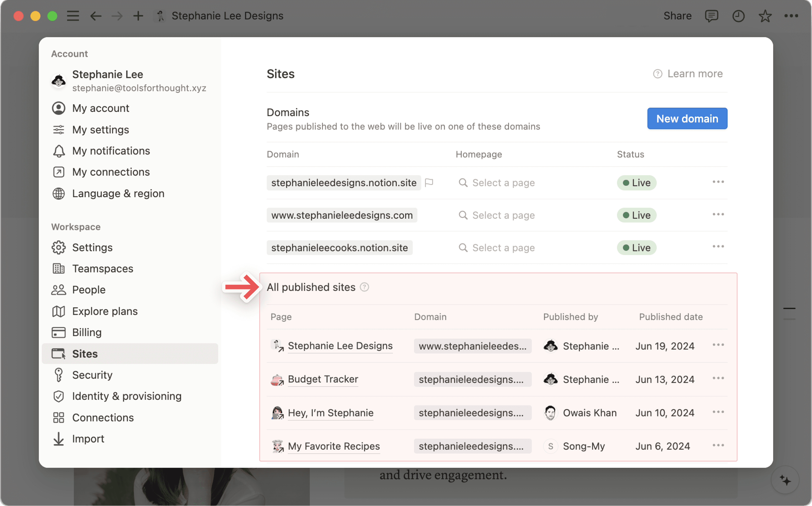Go to My notifications settings

[111, 151]
